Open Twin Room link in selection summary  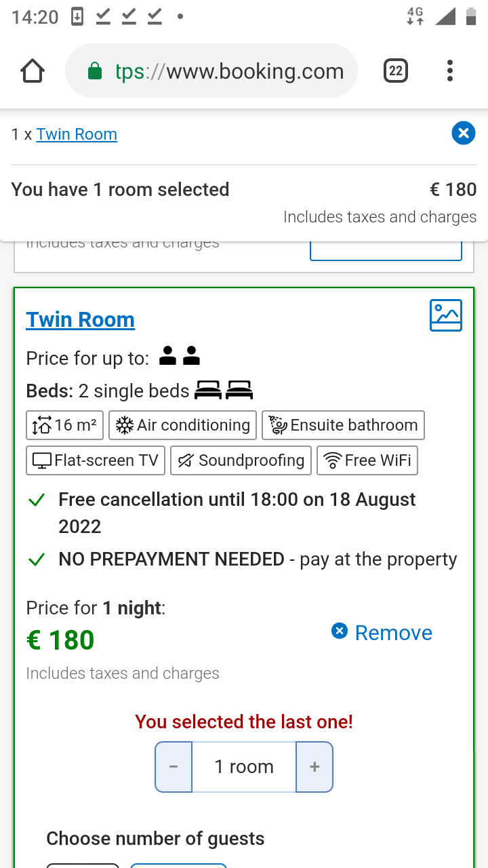[77, 134]
